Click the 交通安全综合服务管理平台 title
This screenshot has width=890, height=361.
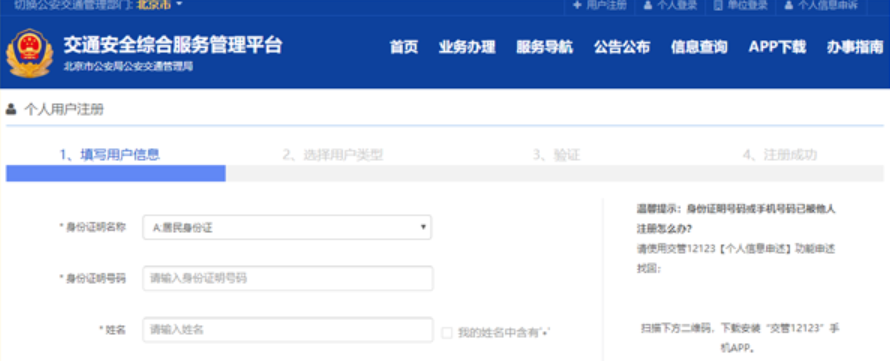[x=173, y=45]
